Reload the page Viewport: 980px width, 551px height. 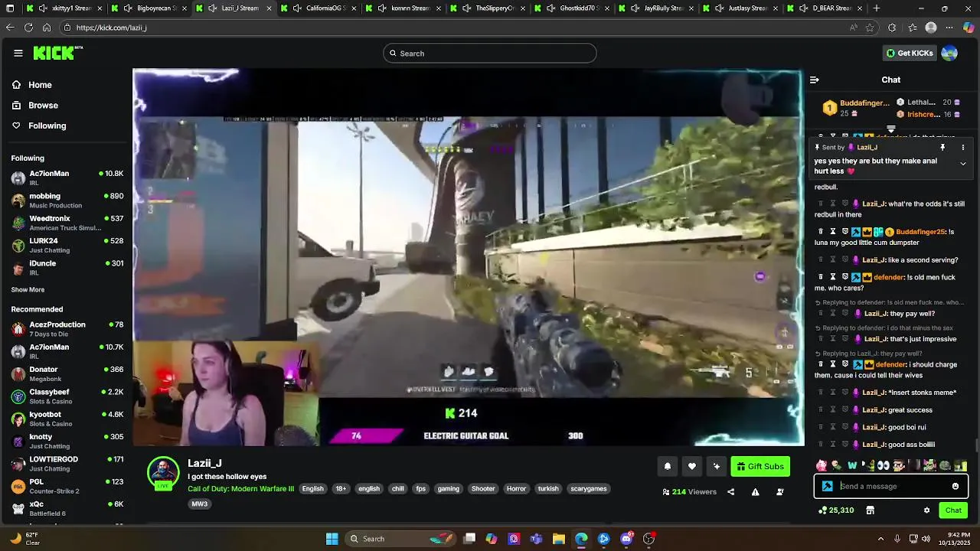(28, 28)
